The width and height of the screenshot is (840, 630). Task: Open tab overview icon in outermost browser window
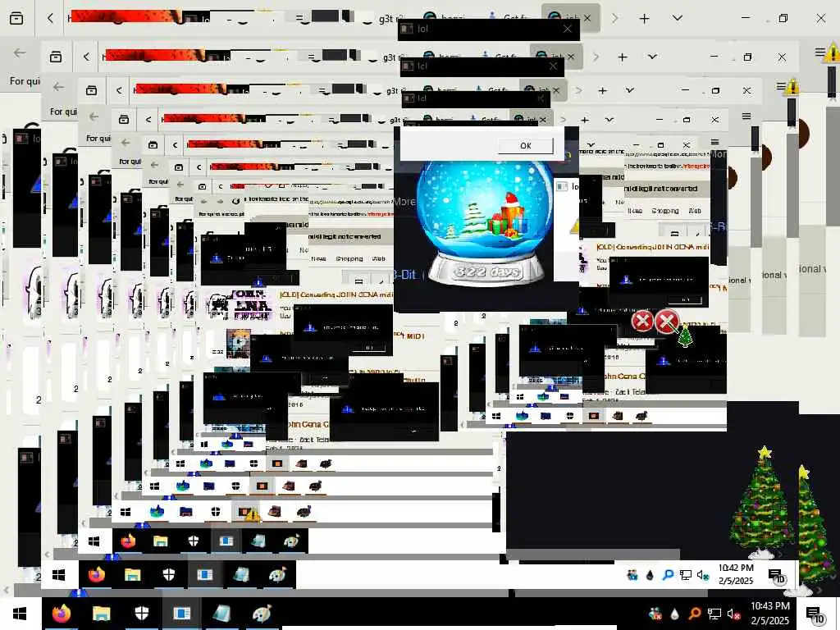pyautogui.click(x=16, y=18)
